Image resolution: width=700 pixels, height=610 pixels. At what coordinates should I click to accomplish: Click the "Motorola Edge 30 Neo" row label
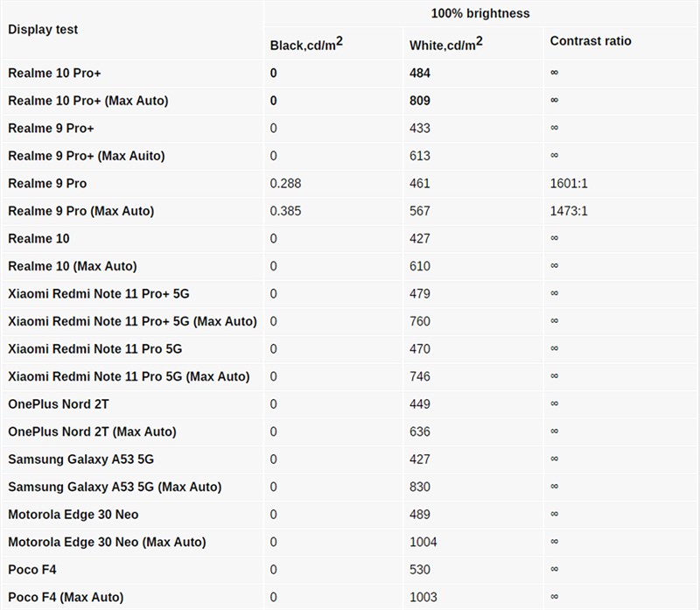coord(73,515)
